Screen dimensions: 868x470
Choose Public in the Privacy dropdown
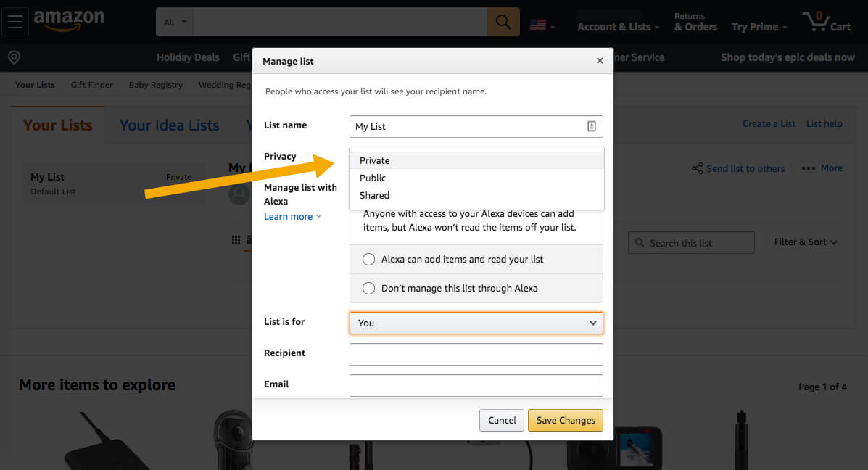(x=373, y=178)
